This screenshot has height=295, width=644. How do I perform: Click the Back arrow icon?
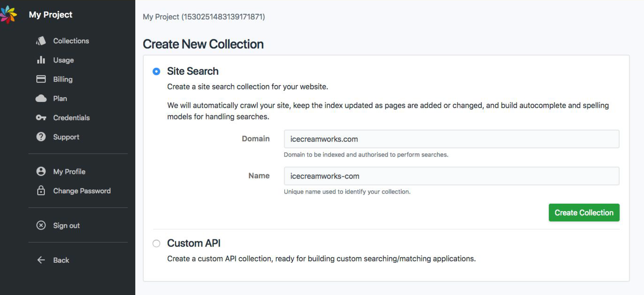click(41, 260)
